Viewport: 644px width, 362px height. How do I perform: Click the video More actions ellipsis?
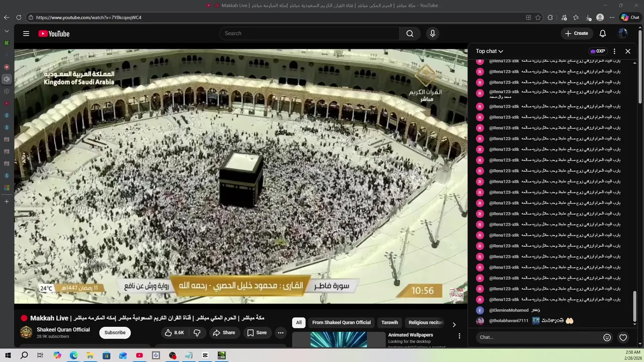tap(281, 332)
